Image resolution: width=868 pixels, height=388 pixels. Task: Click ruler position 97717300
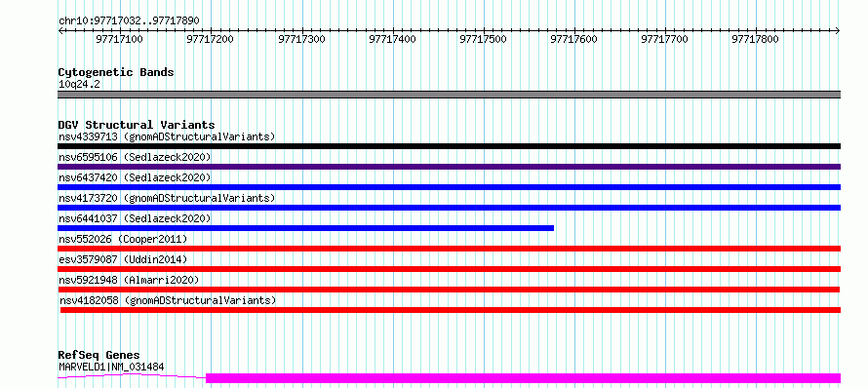click(x=301, y=39)
